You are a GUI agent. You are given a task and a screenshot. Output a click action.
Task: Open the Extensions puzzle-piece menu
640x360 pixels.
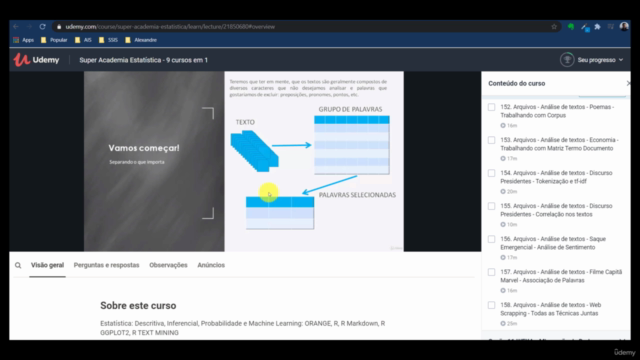point(598,27)
